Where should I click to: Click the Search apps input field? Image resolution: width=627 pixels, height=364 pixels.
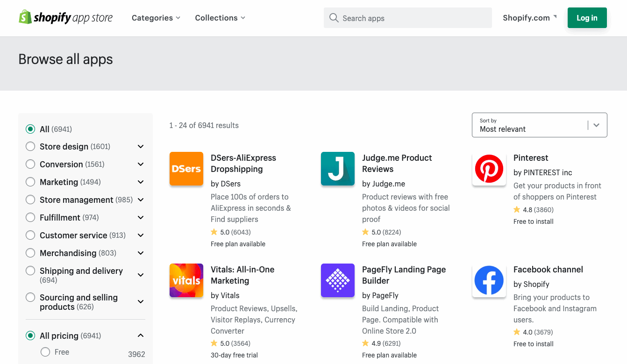(413, 18)
